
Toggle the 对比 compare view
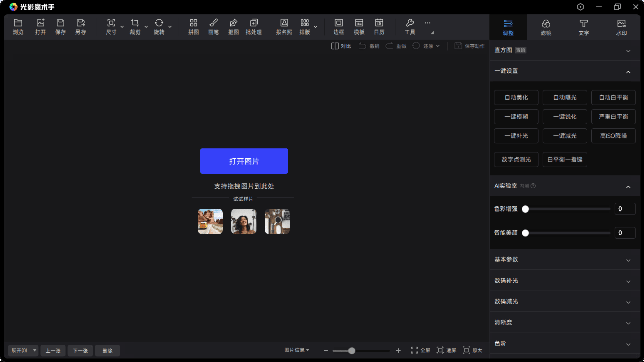point(341,46)
